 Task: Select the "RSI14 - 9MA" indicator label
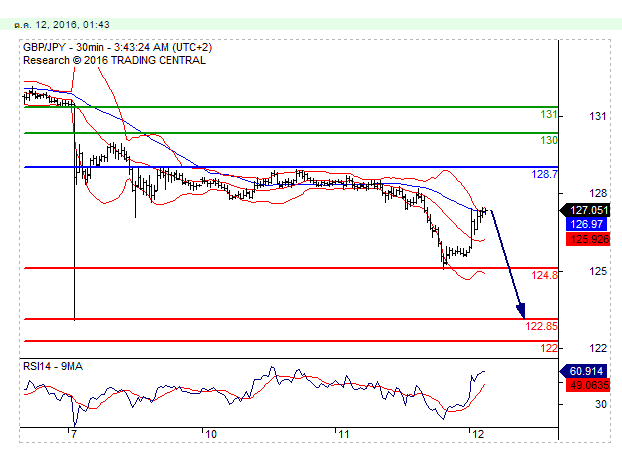53,366
